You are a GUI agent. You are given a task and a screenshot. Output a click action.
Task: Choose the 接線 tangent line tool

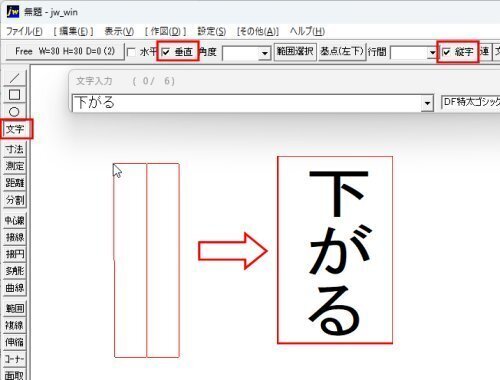pos(15,237)
